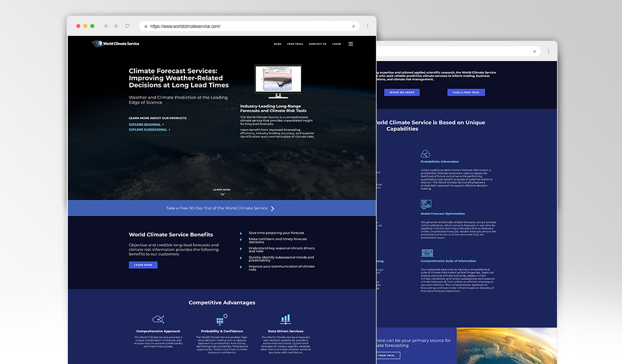622x364 pixels.
Task: Click Industry-Leading Long-Range Forecasts heading
Action: tap(273, 108)
